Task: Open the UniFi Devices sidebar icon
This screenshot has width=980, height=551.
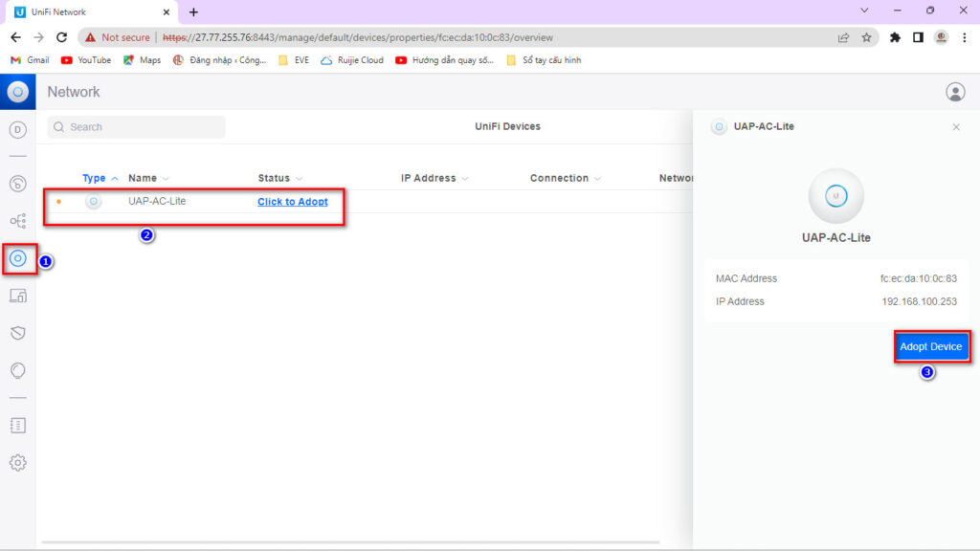Action: coord(18,258)
